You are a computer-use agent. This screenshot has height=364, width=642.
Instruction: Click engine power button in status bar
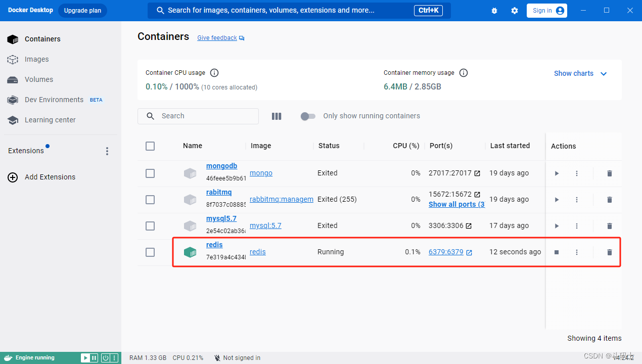tap(106, 358)
